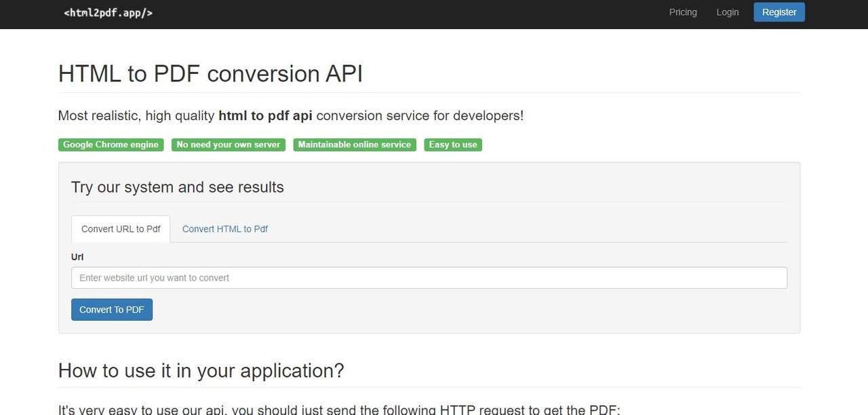Open the Pricing page link
The width and height of the screenshot is (868, 415).
click(683, 12)
